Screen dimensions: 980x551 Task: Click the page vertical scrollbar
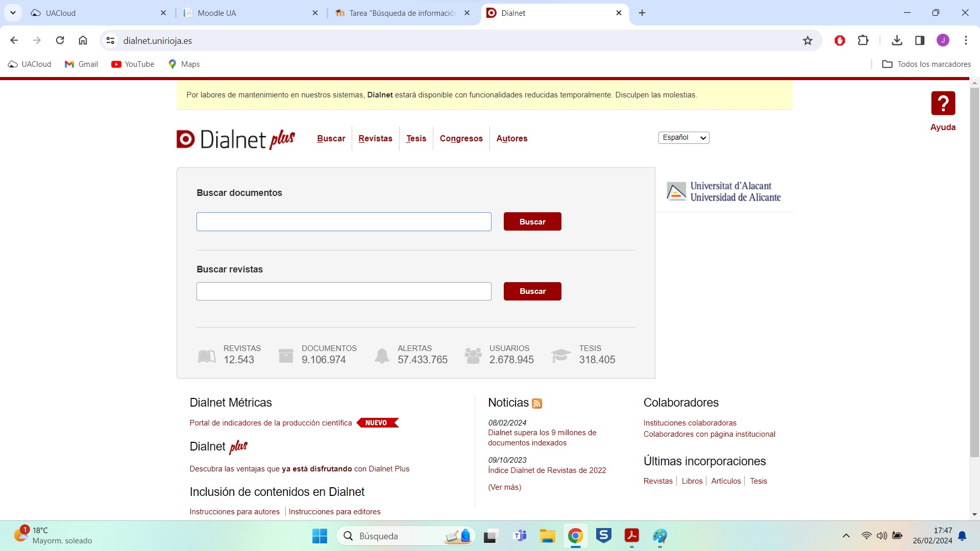coord(974,270)
